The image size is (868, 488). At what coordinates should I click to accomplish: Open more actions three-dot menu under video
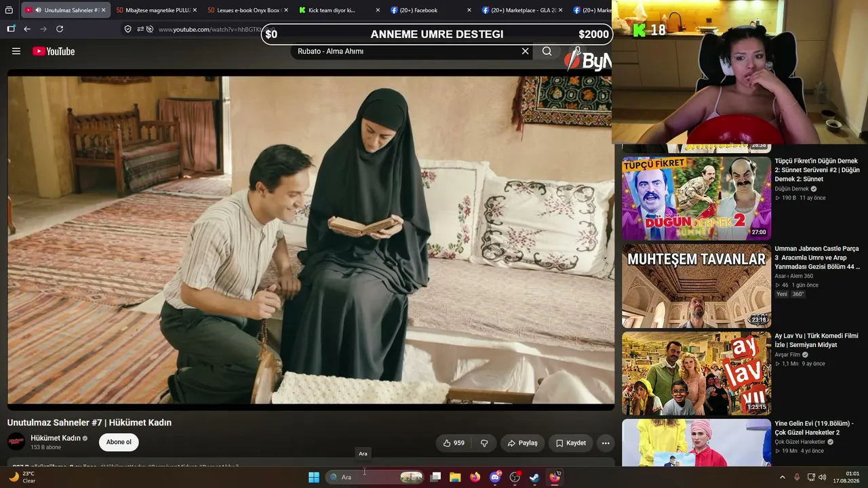(x=606, y=443)
